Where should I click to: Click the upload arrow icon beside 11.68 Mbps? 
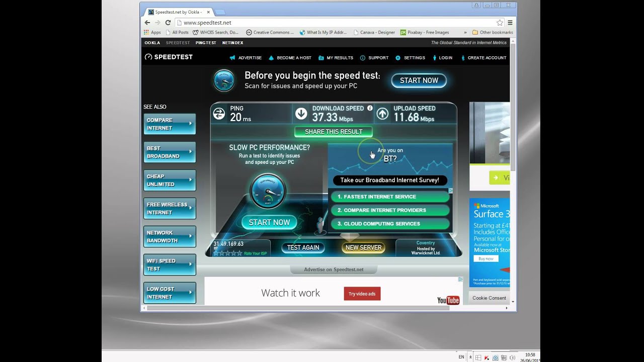[382, 114]
